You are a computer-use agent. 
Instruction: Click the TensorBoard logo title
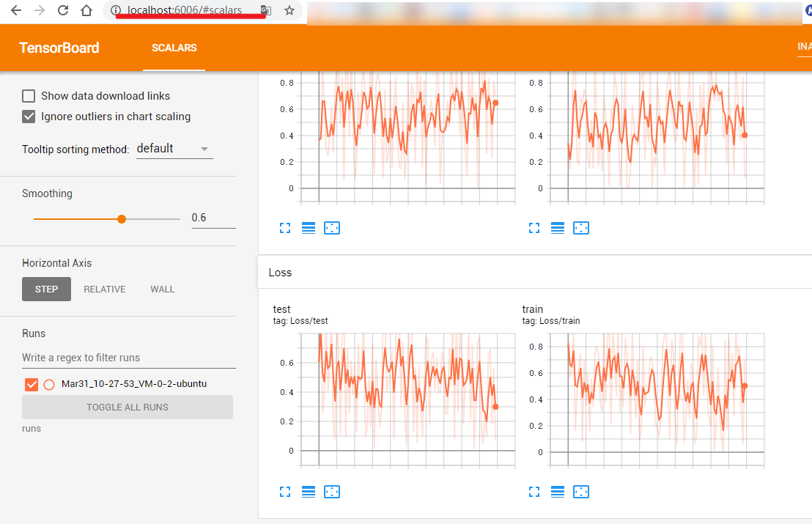click(59, 48)
